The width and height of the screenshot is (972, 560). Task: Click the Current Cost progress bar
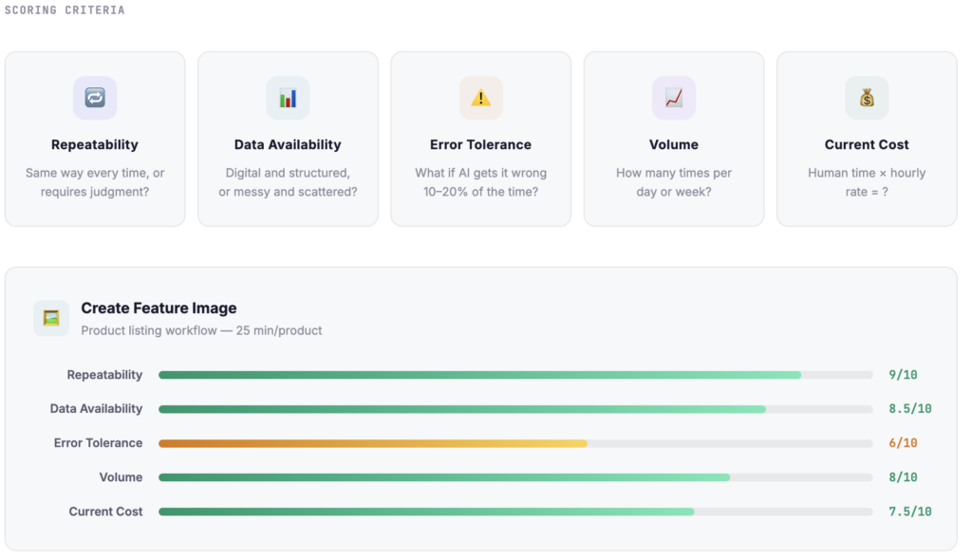click(x=426, y=512)
